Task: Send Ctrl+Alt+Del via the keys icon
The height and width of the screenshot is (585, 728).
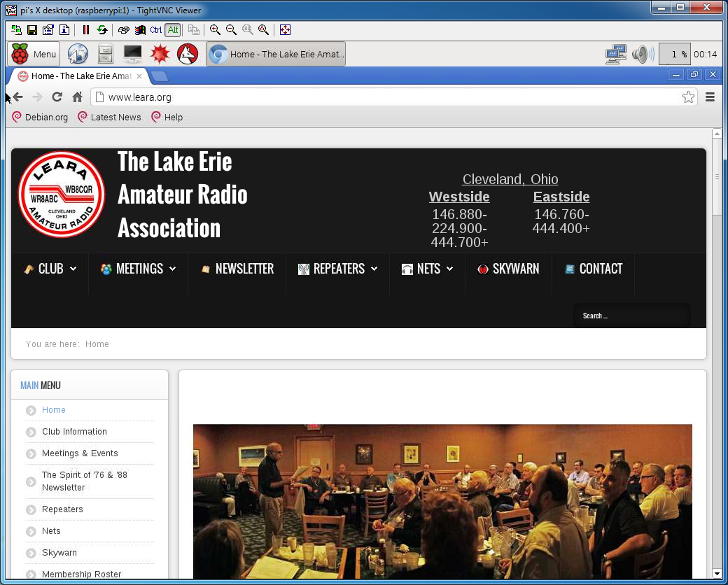Action: tap(123, 30)
